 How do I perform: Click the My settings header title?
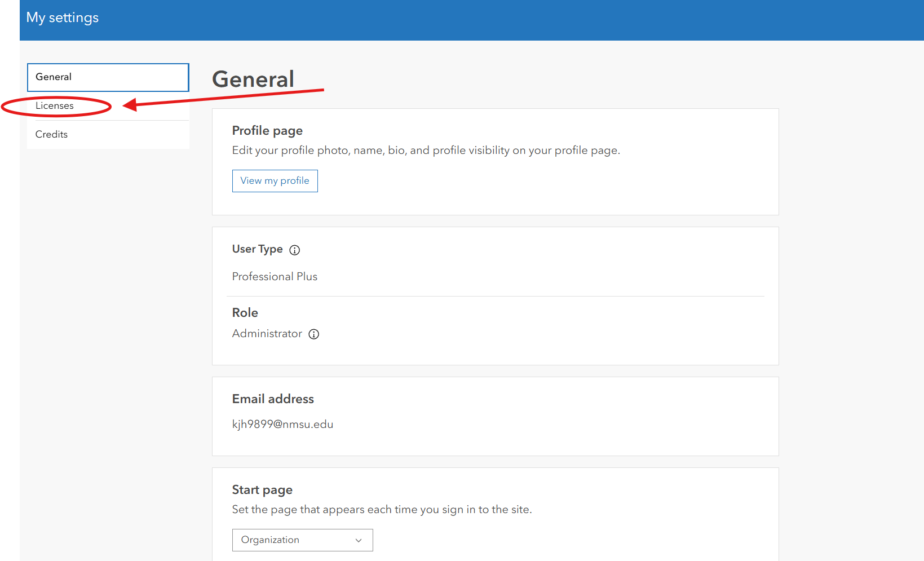63,17
